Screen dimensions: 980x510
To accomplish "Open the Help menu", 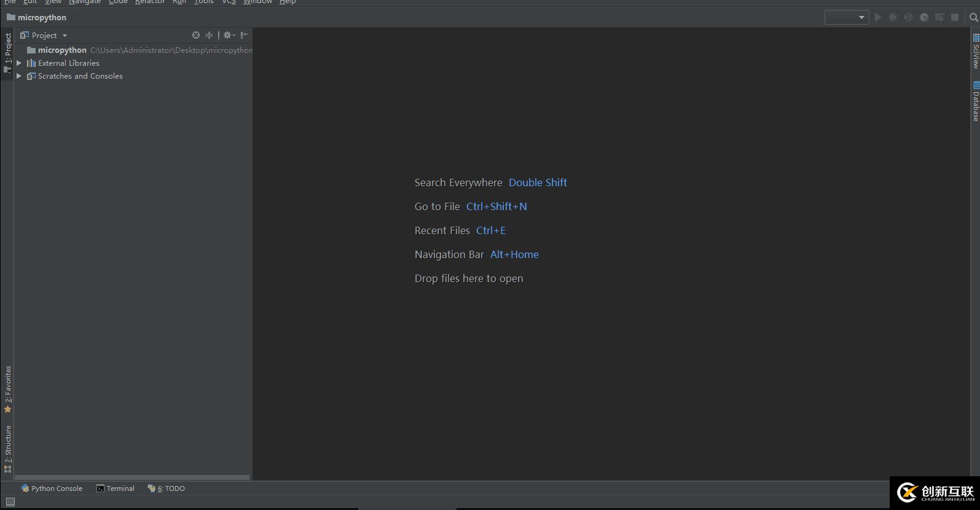I will 288,2.
